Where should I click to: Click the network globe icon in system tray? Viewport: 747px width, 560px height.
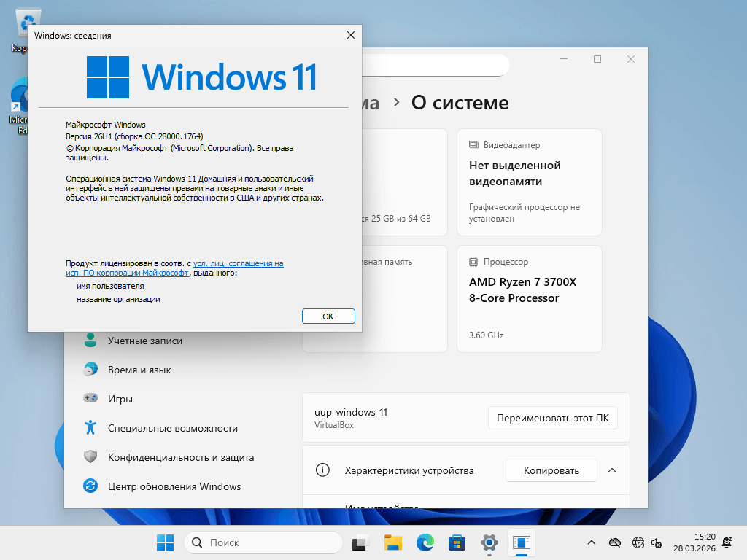pos(638,542)
